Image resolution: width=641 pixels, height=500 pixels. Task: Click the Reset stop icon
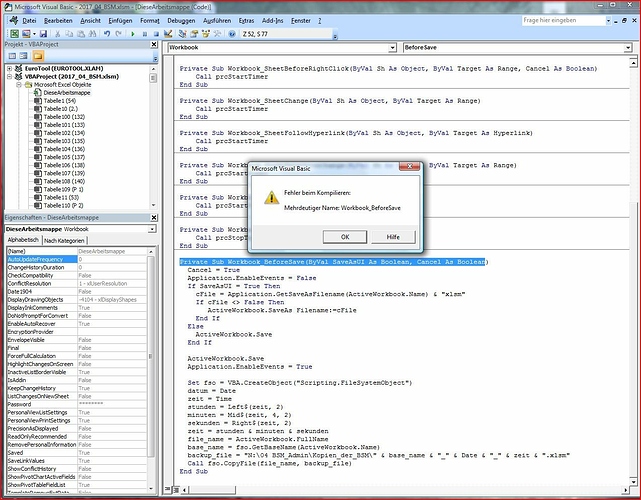pyautogui.click(x=156, y=34)
